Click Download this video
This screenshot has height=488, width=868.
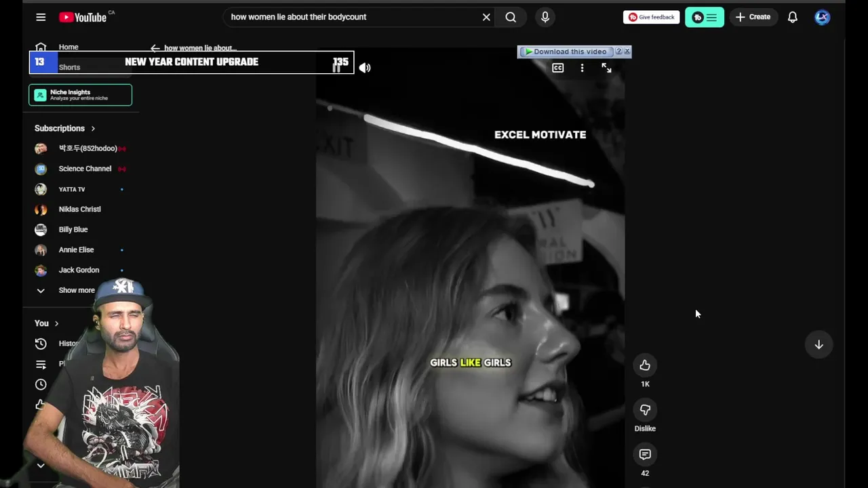[566, 52]
